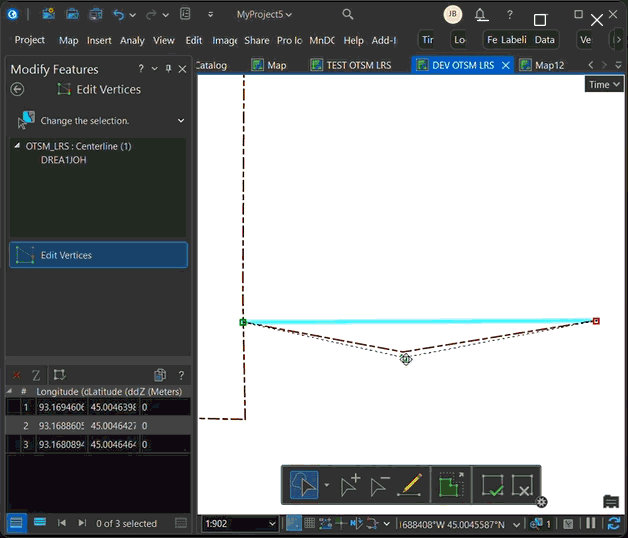Open the Labeling contextual tab
Viewport: 628px width, 538px height.
[514, 40]
